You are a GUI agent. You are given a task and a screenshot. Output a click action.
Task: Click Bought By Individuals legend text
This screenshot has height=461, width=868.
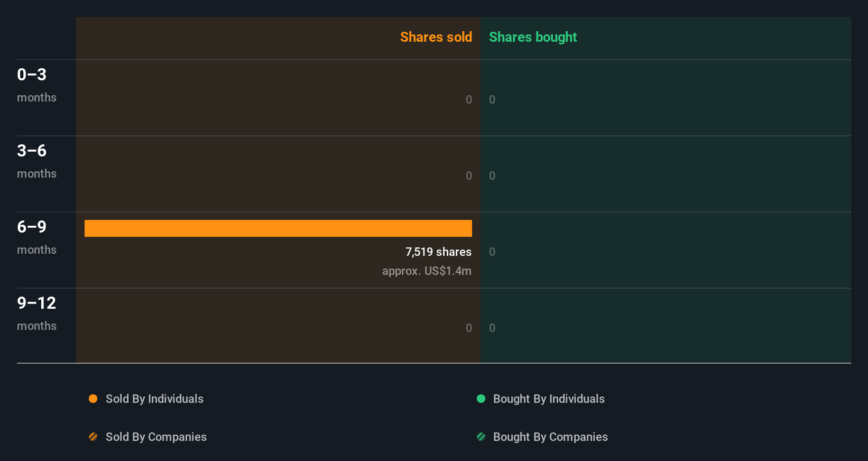(549, 399)
